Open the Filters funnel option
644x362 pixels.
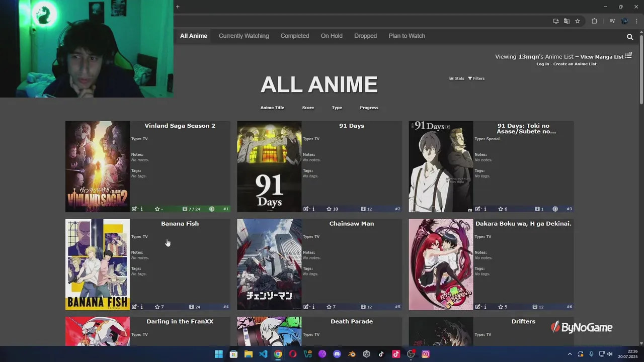coord(476,78)
